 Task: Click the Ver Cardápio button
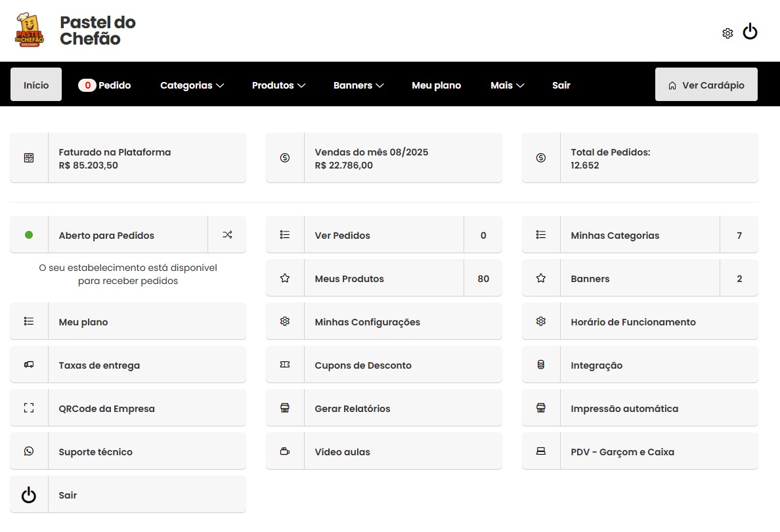tap(706, 84)
